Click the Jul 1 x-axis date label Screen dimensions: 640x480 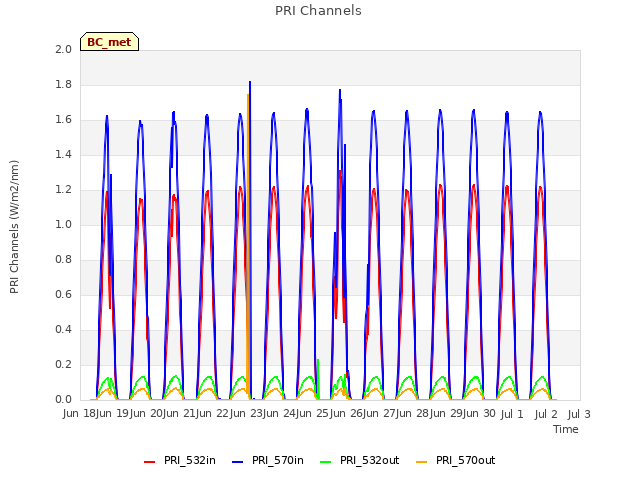tap(512, 414)
